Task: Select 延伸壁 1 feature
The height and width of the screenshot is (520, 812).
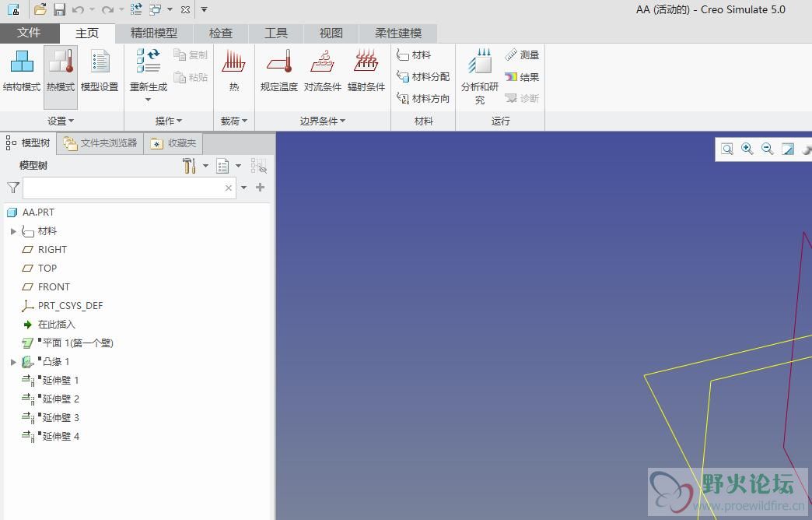Action: (x=51, y=380)
